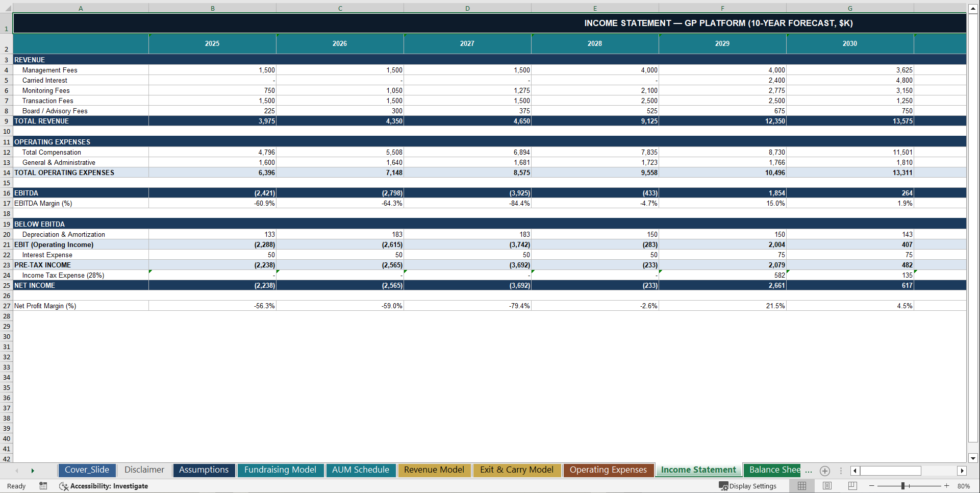Go to the Exit & Carry Model sheet

517,470
